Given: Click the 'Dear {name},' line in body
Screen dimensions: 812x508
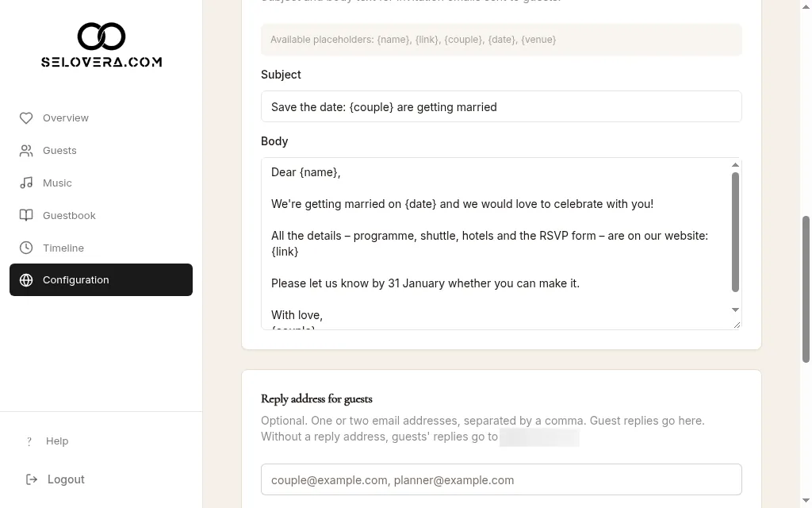Looking at the screenshot, I should [x=305, y=172].
